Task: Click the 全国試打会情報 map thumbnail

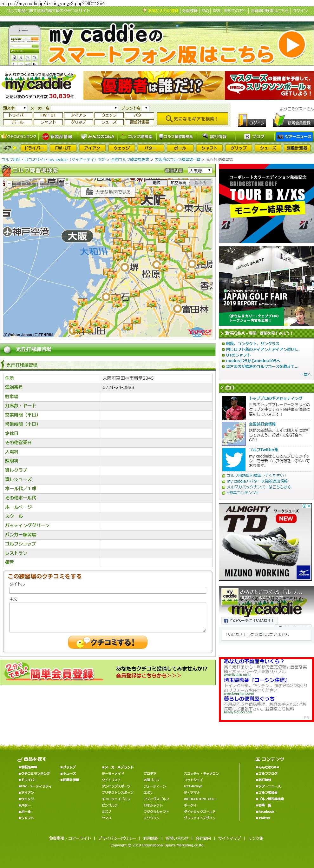Action: (x=233, y=434)
